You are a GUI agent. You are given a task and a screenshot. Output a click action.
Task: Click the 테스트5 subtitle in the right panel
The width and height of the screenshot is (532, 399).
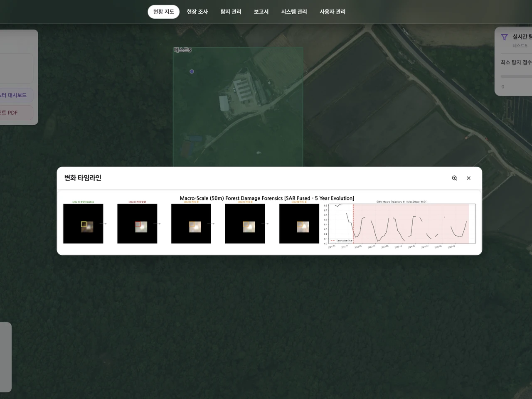click(x=520, y=46)
